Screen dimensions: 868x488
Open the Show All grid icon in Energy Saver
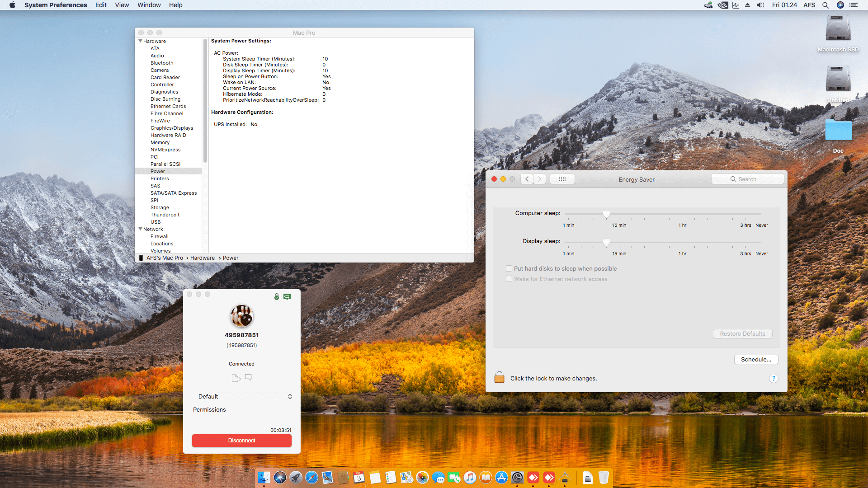562,178
